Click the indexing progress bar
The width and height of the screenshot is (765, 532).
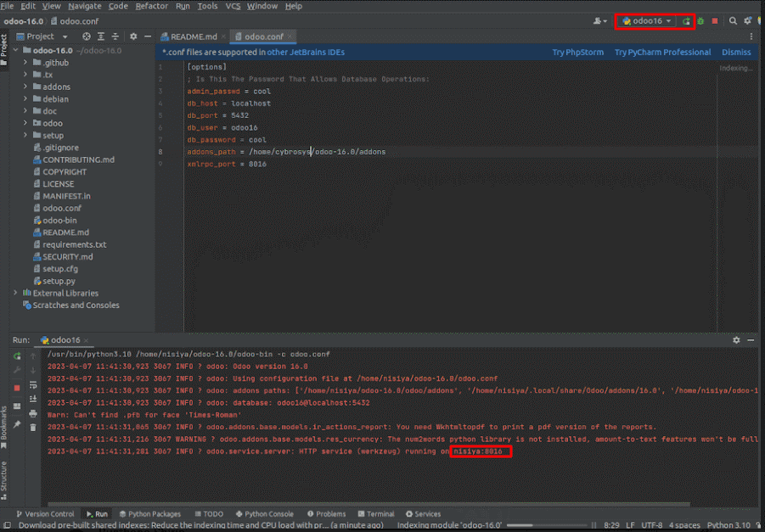point(547,526)
